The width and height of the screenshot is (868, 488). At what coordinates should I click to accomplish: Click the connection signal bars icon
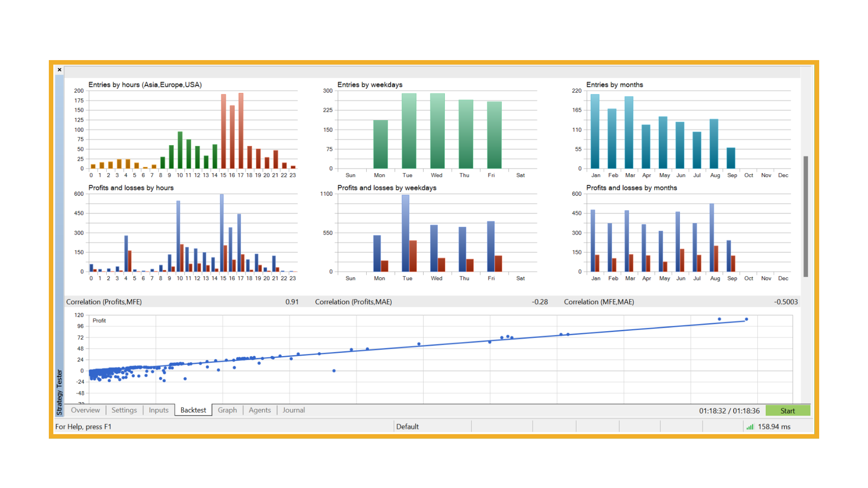coord(750,427)
